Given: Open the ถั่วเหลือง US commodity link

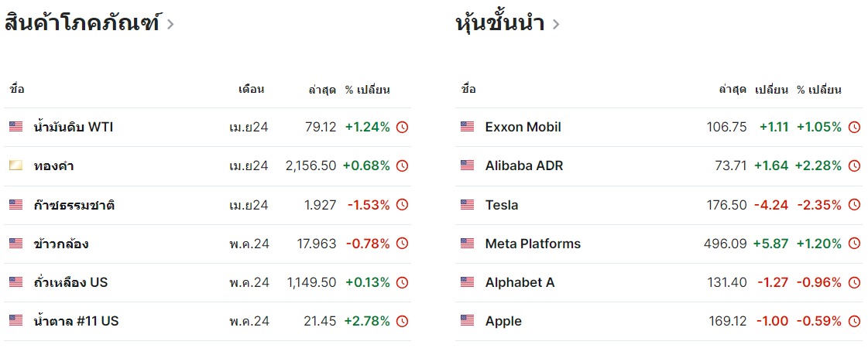Looking at the screenshot, I should pos(70,282).
